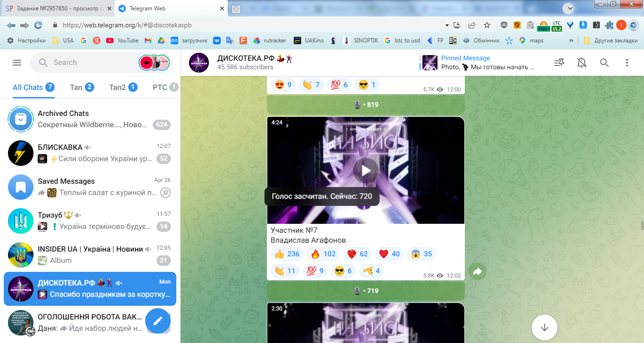This screenshot has height=343, width=644.
Task: Click the browser address bar URL
Action: (x=127, y=25)
